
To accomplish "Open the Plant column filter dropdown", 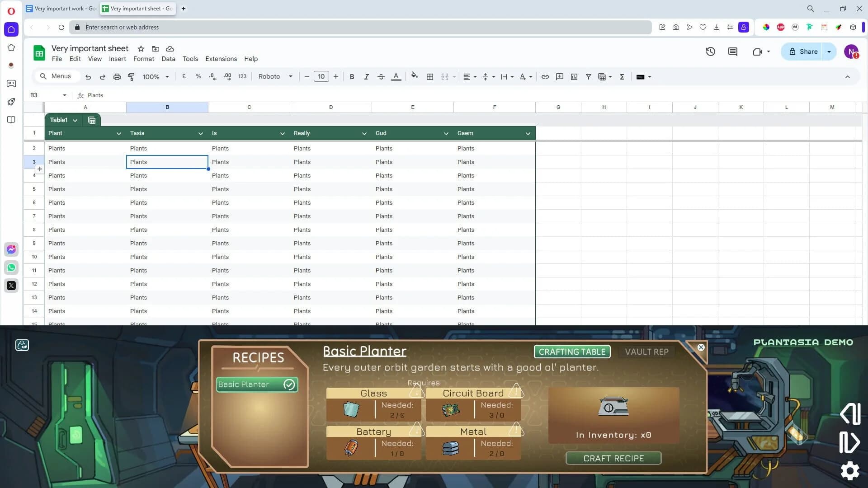I will (x=118, y=133).
